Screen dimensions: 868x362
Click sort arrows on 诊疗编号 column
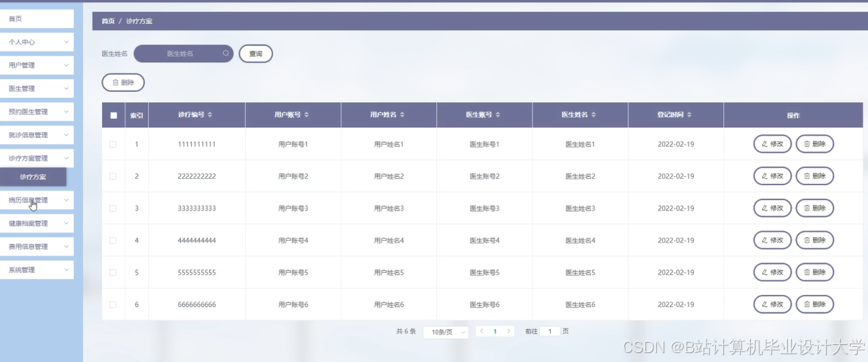point(210,115)
